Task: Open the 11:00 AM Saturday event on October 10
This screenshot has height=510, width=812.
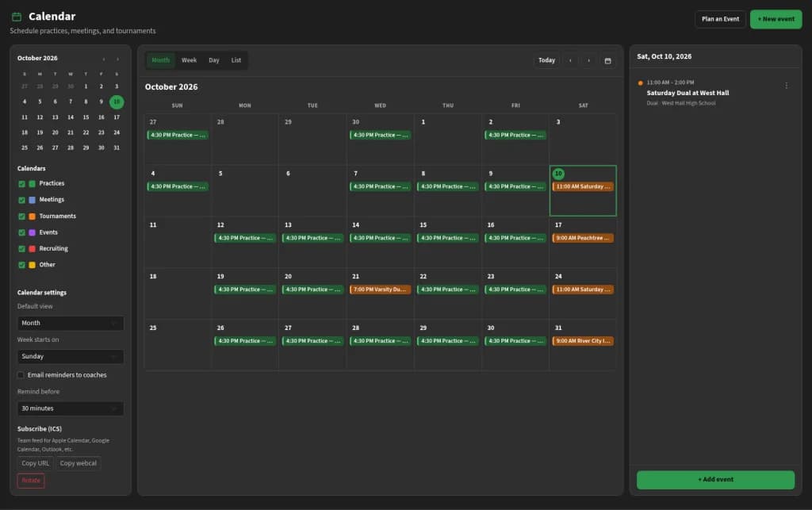Action: pos(583,186)
